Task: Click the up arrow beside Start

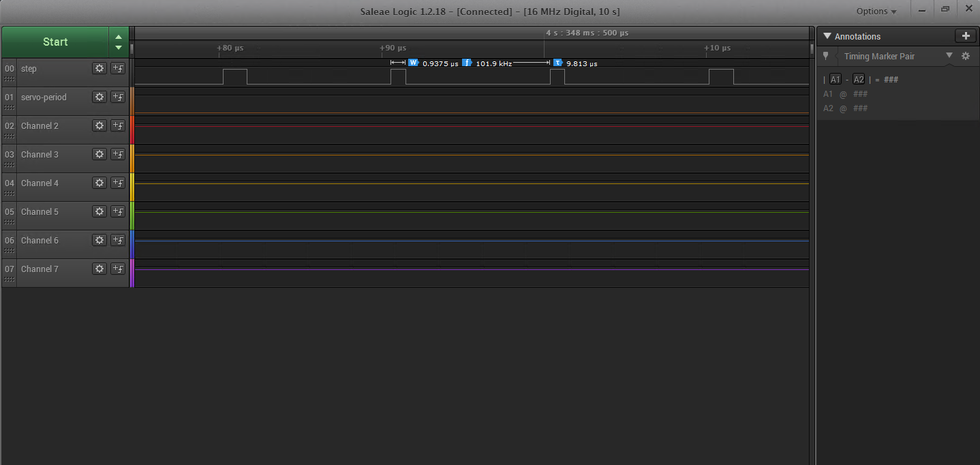Action: pyautogui.click(x=119, y=37)
